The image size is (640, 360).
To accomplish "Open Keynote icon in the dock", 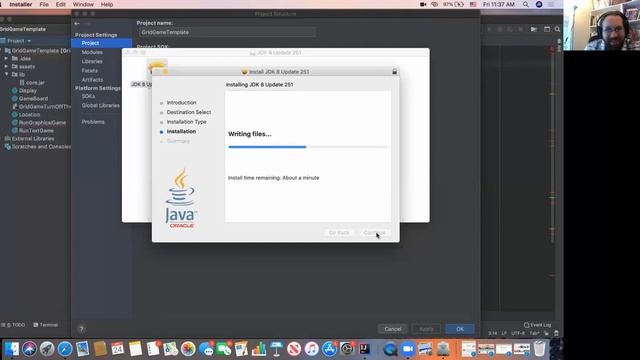I will pyautogui.click(x=276, y=349).
